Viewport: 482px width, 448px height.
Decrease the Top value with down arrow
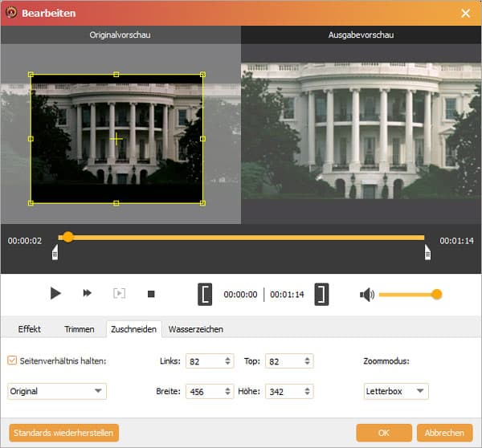click(x=307, y=364)
